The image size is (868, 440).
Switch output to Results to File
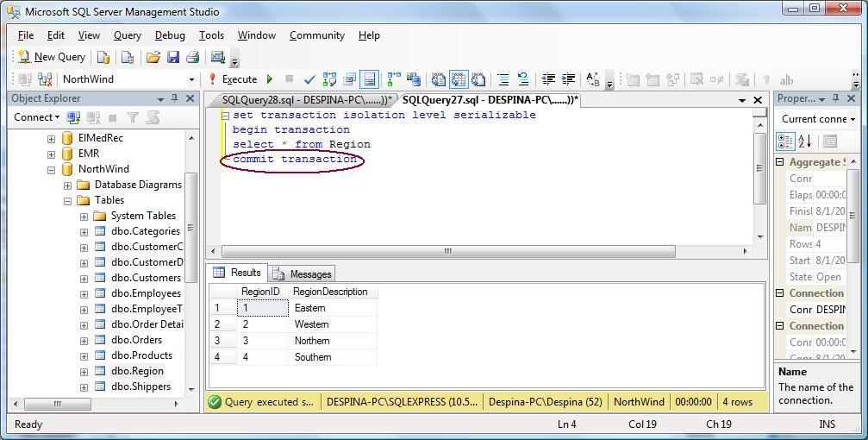[478, 79]
